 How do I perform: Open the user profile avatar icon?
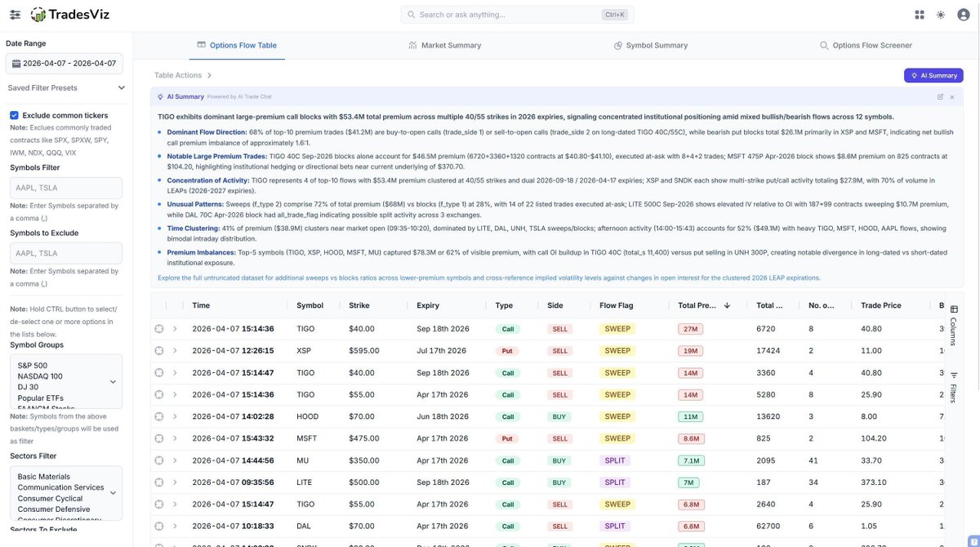click(964, 15)
